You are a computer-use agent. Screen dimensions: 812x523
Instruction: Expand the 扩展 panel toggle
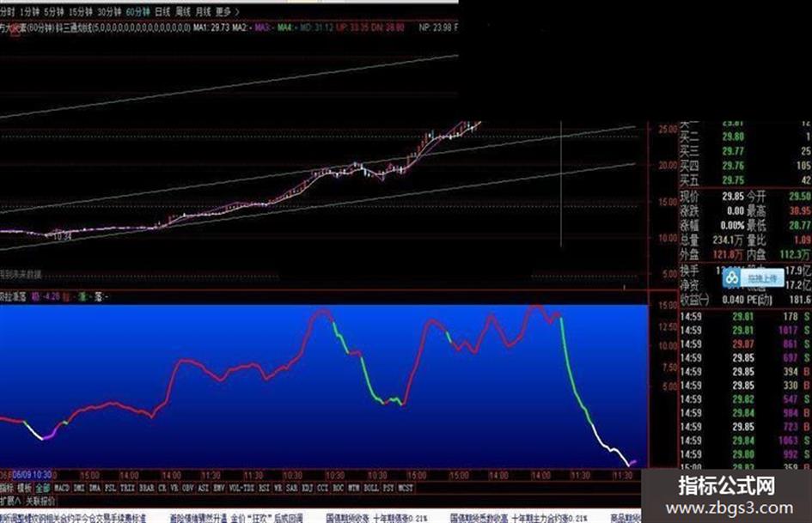coord(10,501)
